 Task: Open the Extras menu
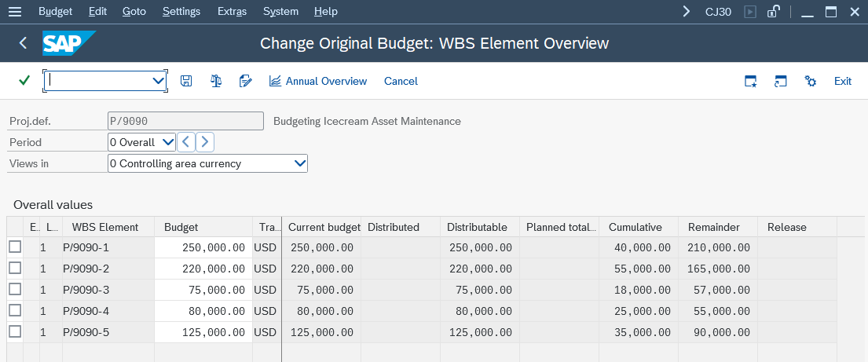point(232,12)
